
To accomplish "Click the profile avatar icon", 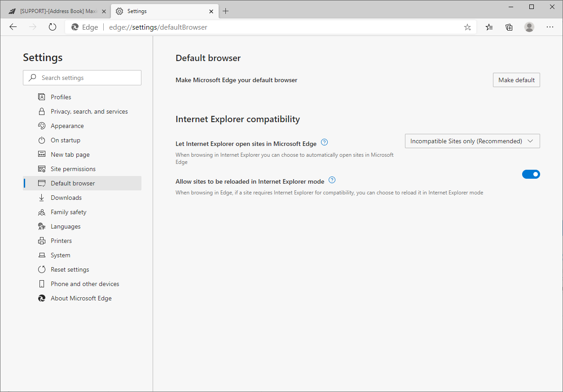I will pyautogui.click(x=529, y=27).
